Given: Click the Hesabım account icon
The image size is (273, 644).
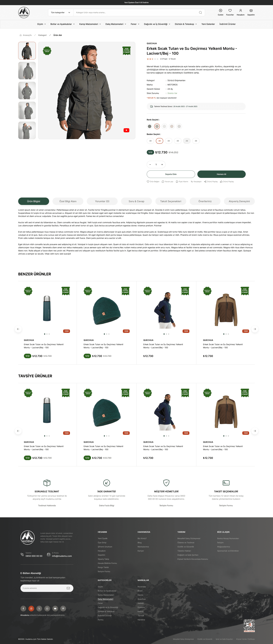Looking at the screenshot, I should click(240, 11).
